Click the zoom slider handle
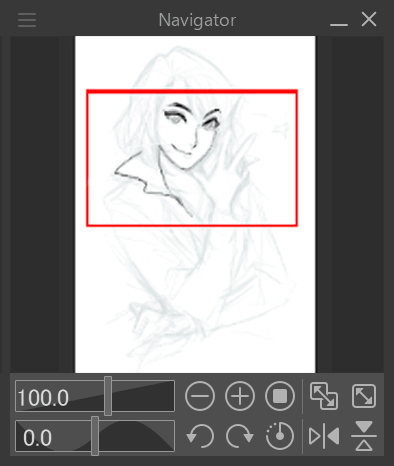This screenshot has width=394, height=466. 108,396
